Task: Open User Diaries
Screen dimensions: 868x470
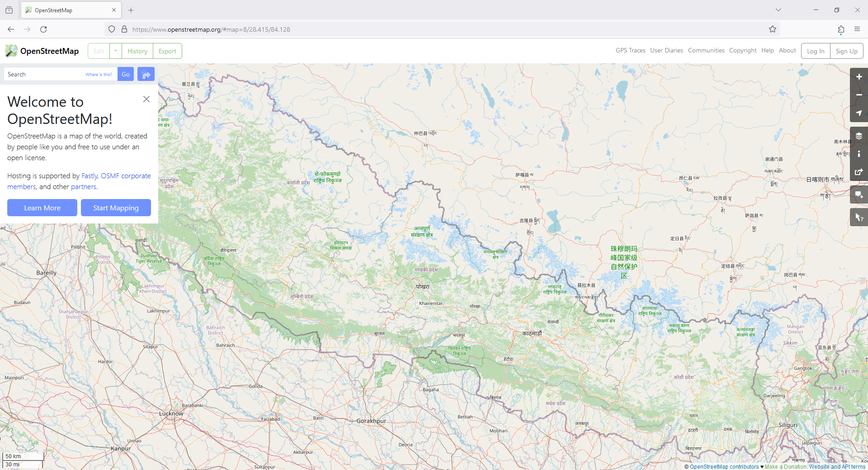Action: coord(666,50)
